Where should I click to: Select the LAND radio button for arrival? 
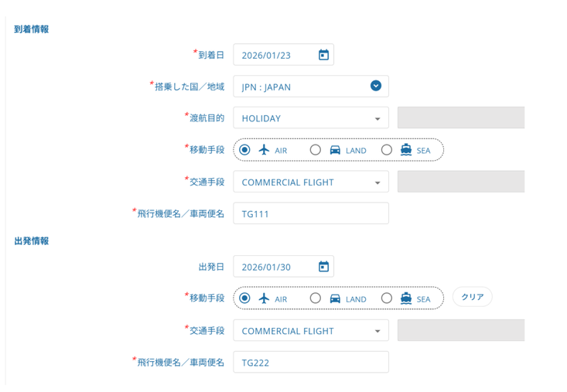[x=316, y=150]
